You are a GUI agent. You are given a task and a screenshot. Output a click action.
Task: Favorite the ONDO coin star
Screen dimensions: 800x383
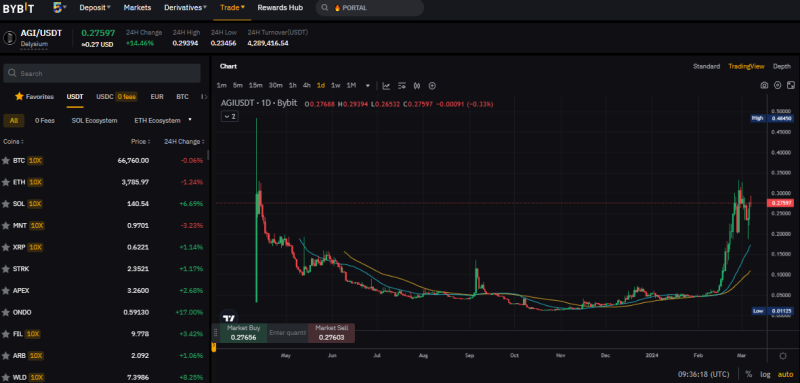coord(6,312)
